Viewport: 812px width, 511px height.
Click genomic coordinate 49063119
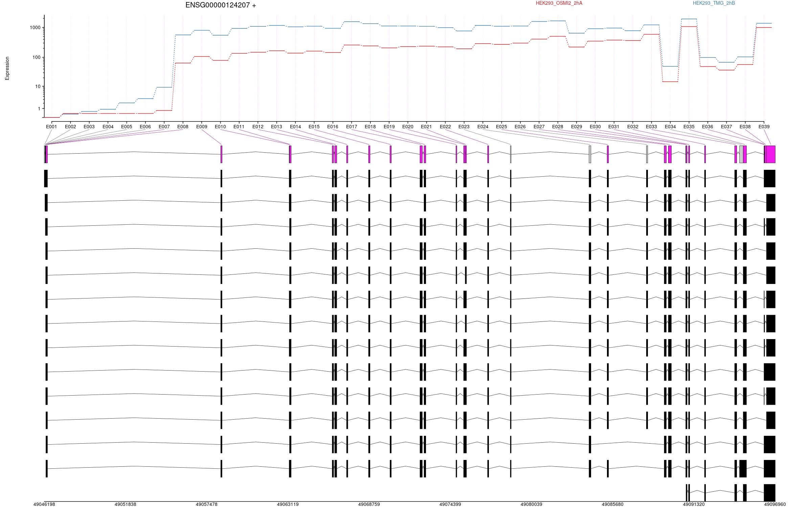click(x=288, y=504)
